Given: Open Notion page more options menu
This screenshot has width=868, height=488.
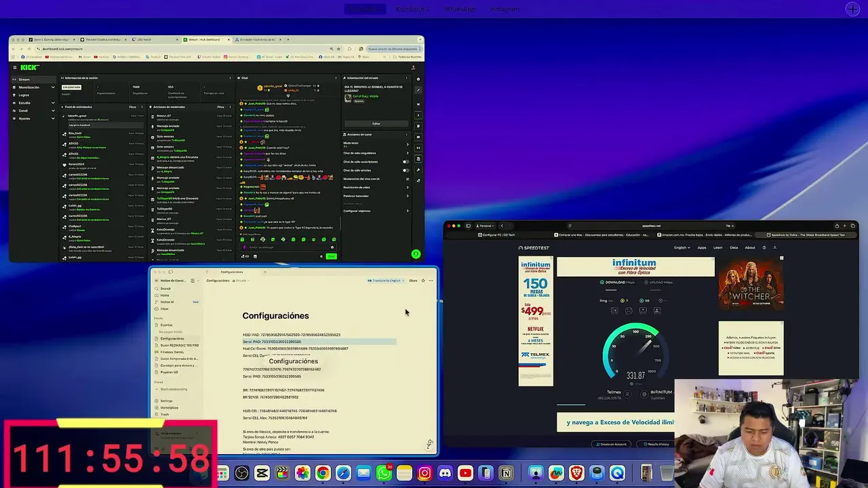Looking at the screenshot, I should [x=431, y=280].
